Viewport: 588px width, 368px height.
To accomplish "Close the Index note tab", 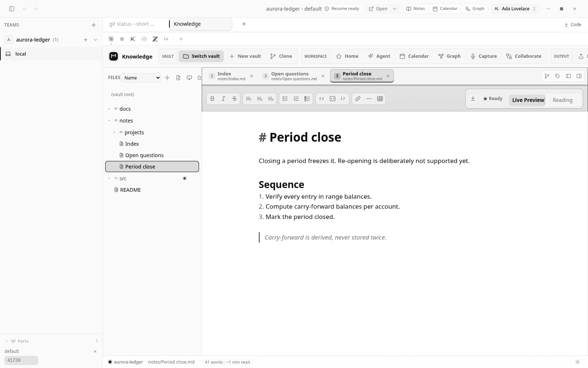I will pyautogui.click(x=252, y=76).
